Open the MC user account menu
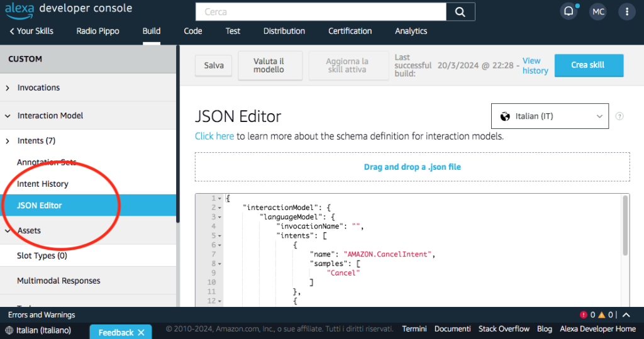644x339 pixels. pos(598,11)
